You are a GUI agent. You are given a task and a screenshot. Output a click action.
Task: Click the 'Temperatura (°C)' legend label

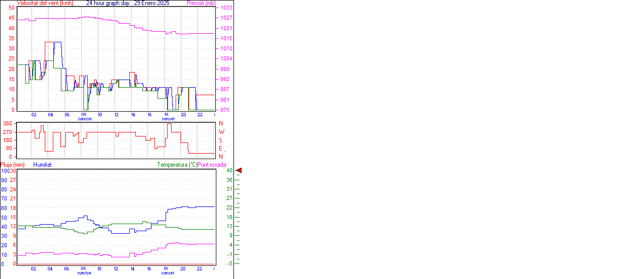(177, 165)
